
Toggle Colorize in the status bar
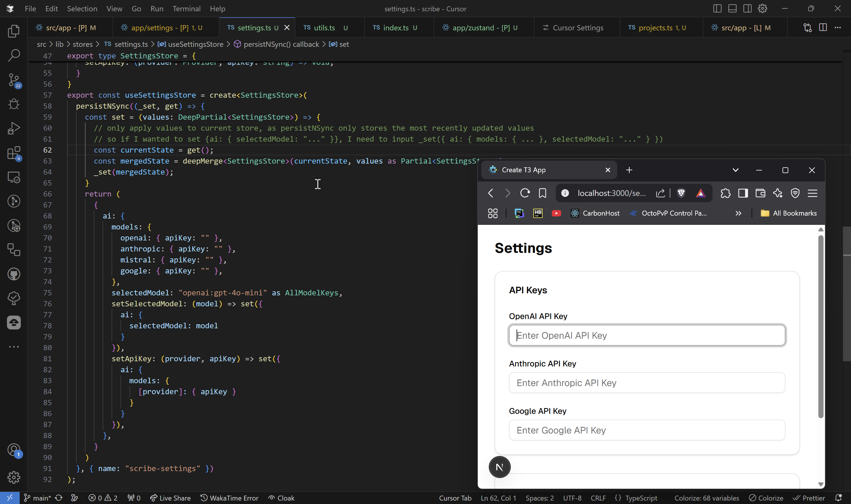tap(766, 498)
